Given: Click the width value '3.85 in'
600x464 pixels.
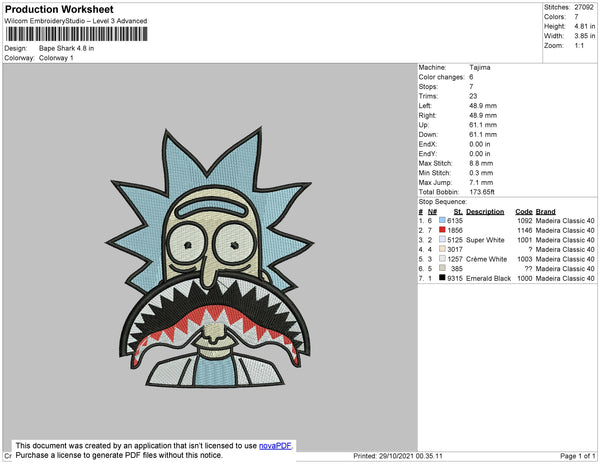Looking at the screenshot, I should (x=584, y=36).
